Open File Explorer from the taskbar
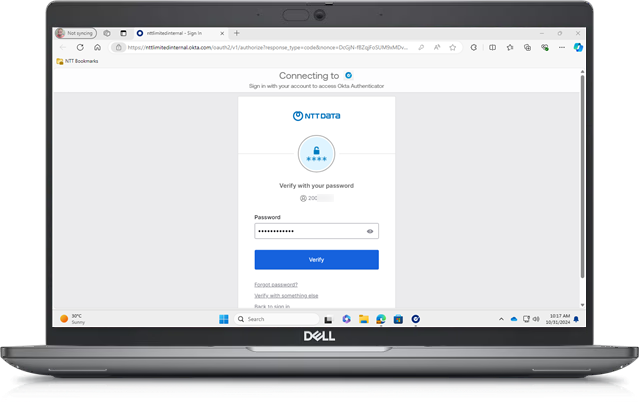This screenshot has width=639, height=402. click(x=363, y=319)
